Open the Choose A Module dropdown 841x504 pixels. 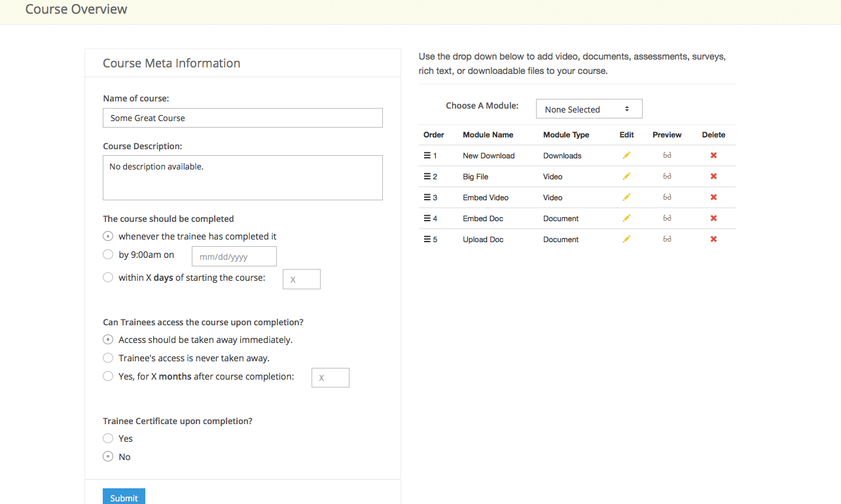pos(588,109)
